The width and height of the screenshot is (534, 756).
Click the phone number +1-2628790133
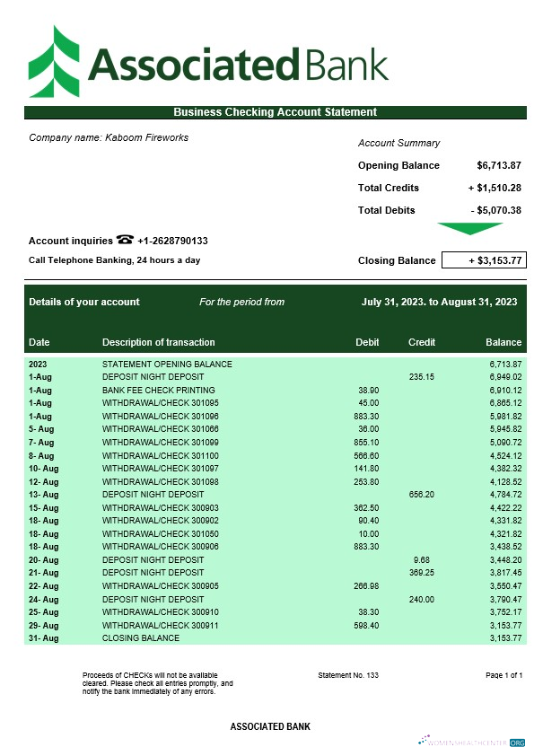coord(172,241)
